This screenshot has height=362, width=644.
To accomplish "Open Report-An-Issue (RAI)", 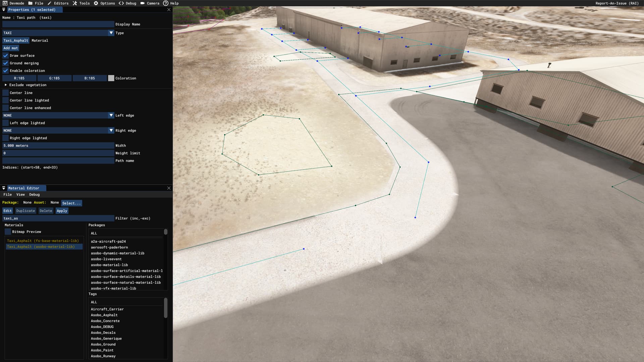I will (617, 3).
